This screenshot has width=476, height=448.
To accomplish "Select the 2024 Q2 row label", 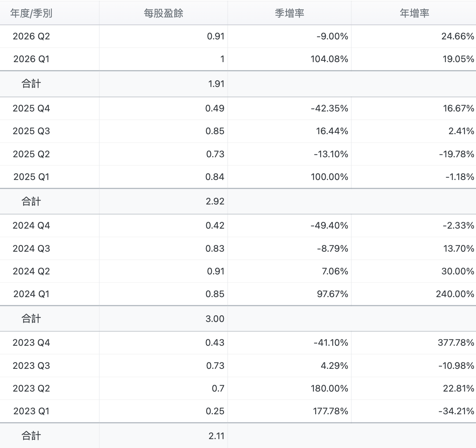I will (x=31, y=271).
